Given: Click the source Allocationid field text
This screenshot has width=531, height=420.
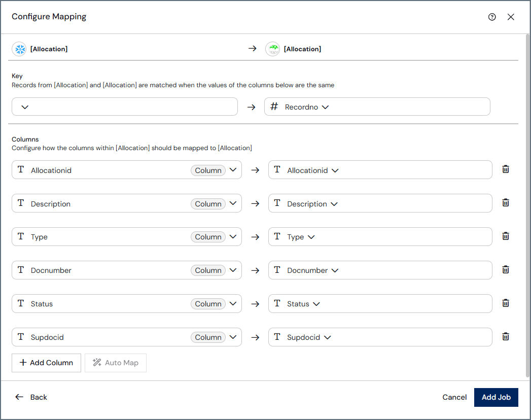Looking at the screenshot, I should (51, 170).
